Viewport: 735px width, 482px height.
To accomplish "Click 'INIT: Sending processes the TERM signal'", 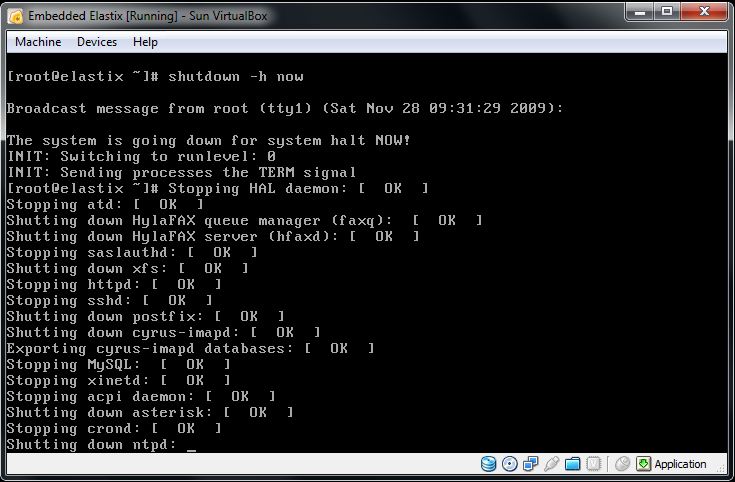I will tap(181, 172).
